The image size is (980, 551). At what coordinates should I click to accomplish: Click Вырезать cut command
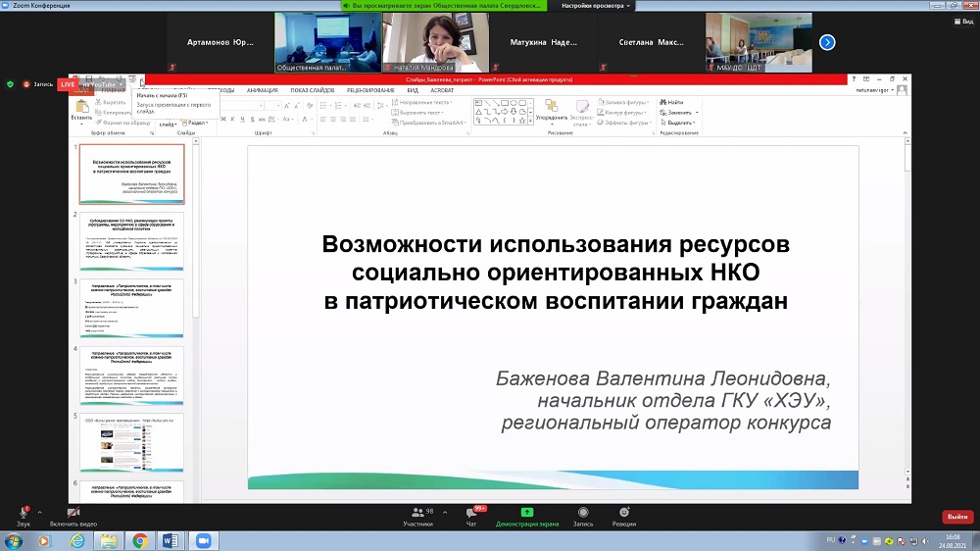(x=110, y=102)
